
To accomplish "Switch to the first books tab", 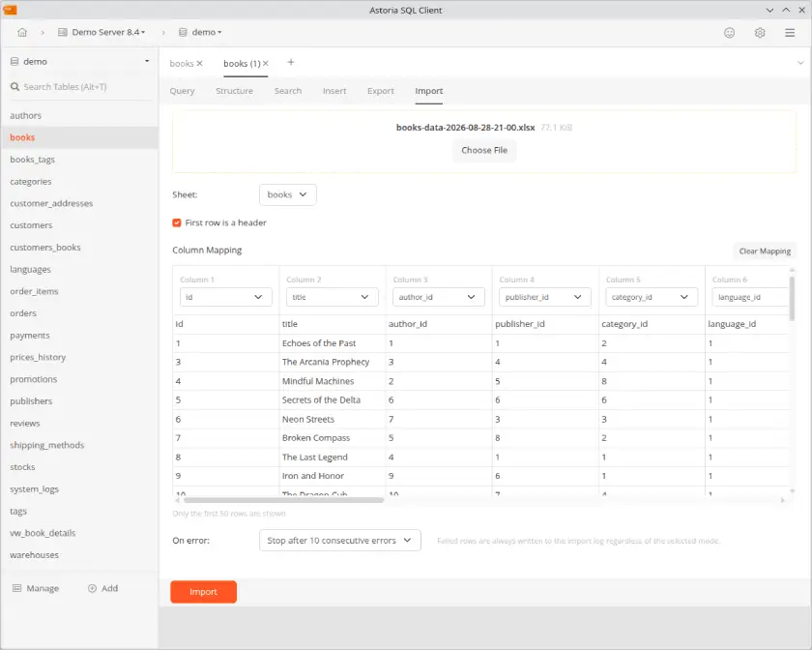I will pyautogui.click(x=182, y=63).
